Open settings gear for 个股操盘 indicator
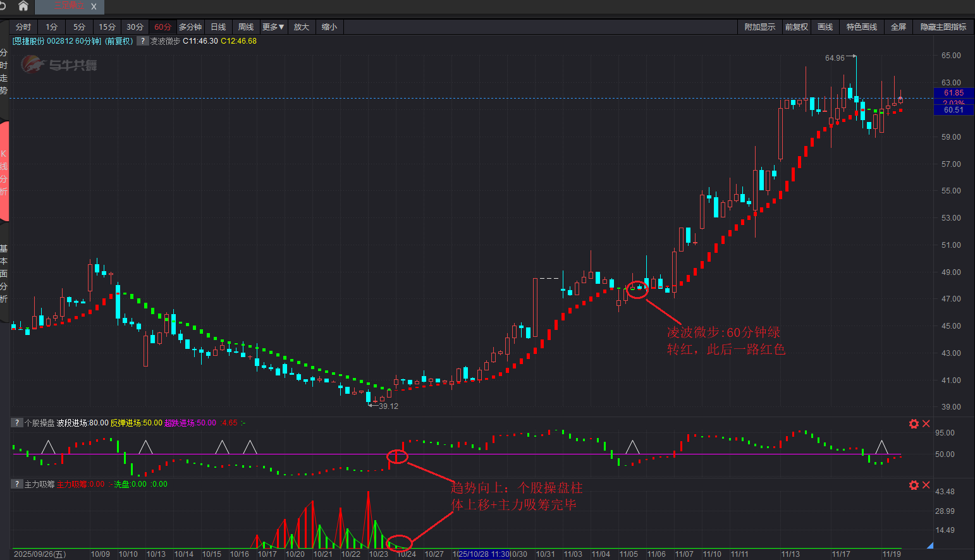 (914, 423)
